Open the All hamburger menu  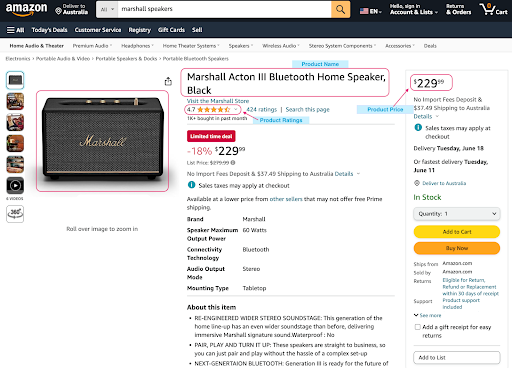tap(15, 30)
